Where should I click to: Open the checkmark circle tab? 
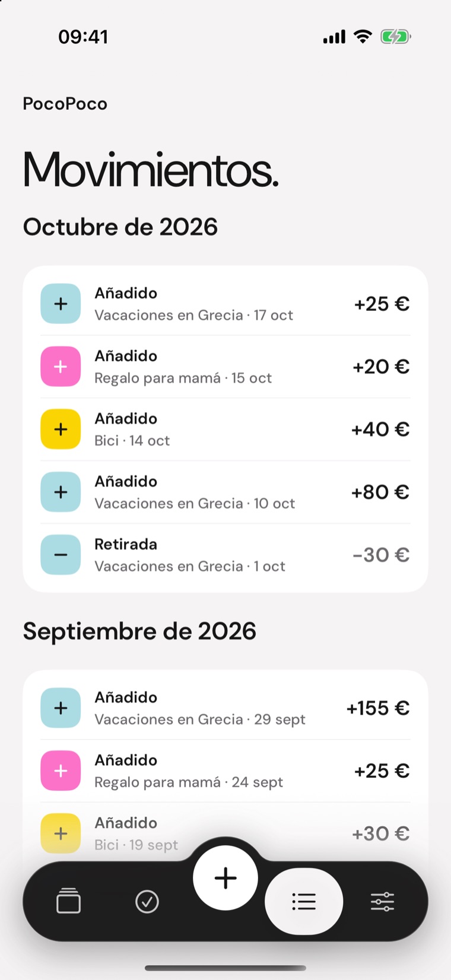point(147,902)
